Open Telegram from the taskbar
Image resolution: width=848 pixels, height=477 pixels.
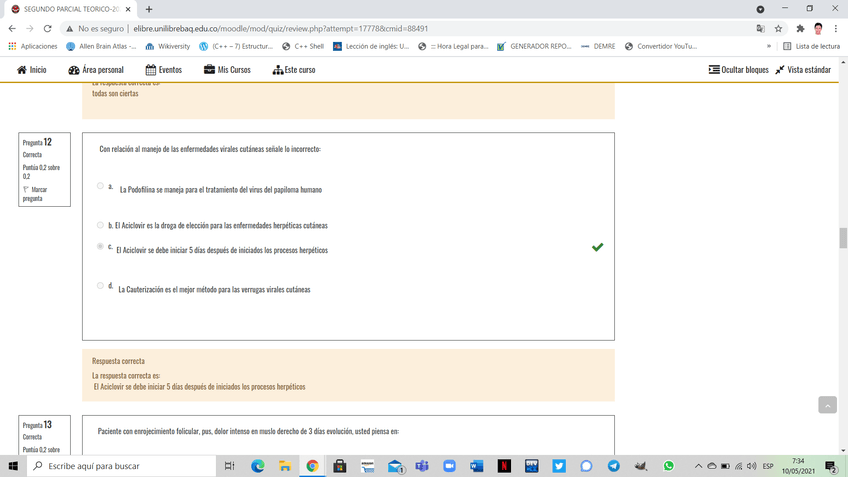click(613, 466)
